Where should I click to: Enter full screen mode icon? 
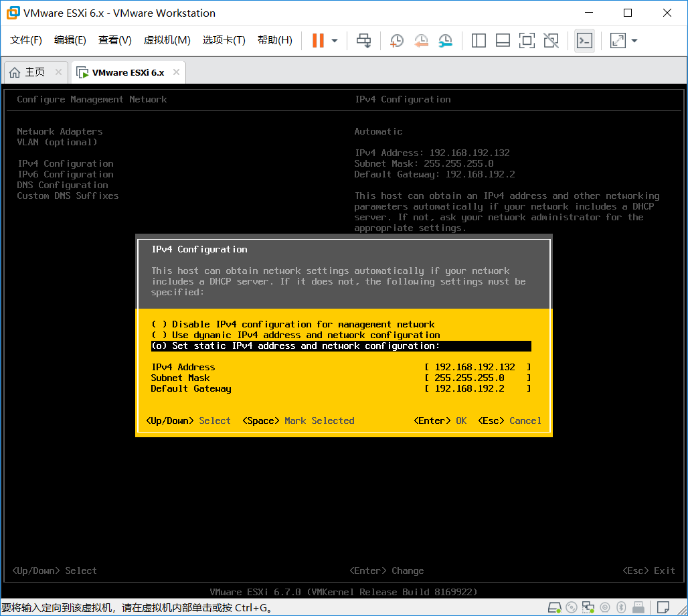point(527,40)
